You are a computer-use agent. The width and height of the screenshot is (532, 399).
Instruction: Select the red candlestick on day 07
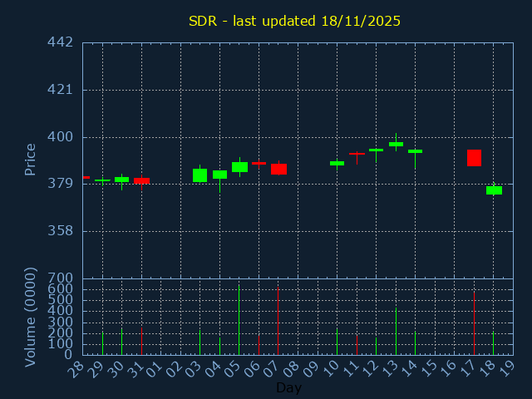[278, 169]
